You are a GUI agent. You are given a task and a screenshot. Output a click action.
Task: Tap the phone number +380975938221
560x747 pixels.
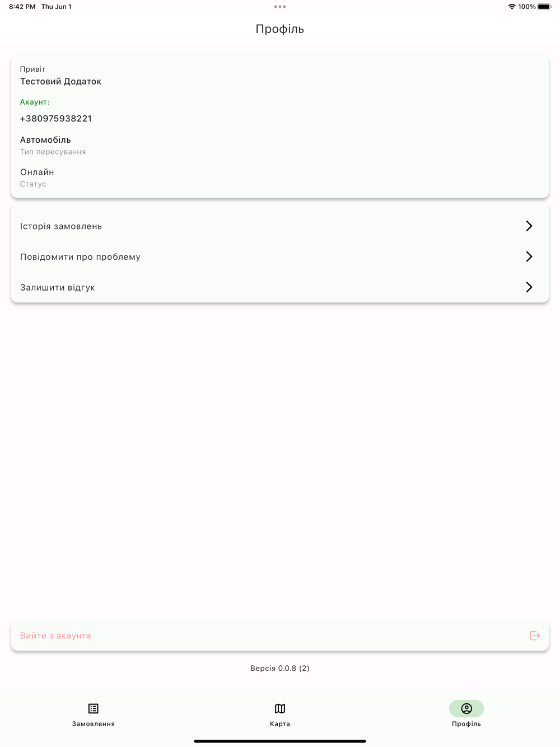coord(56,119)
